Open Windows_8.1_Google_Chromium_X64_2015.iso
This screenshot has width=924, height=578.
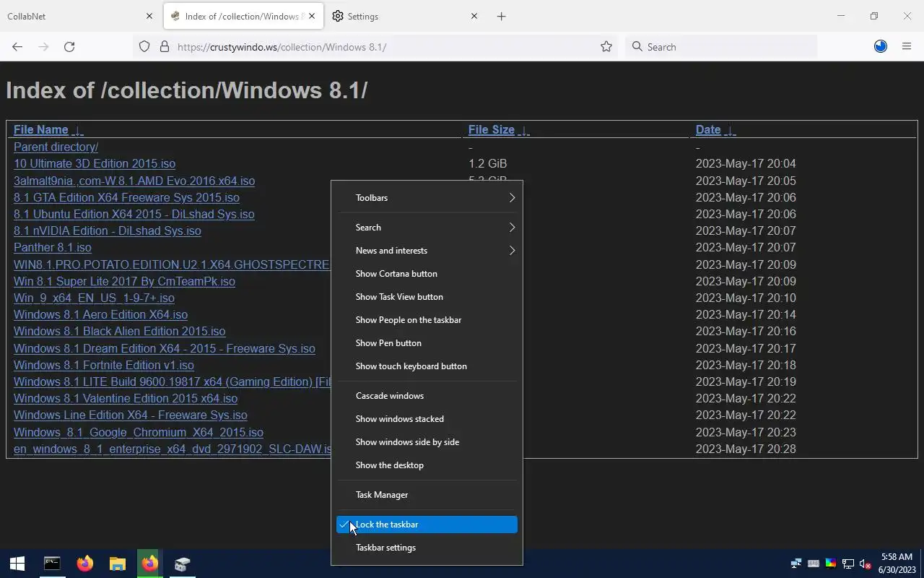pyautogui.click(x=139, y=432)
